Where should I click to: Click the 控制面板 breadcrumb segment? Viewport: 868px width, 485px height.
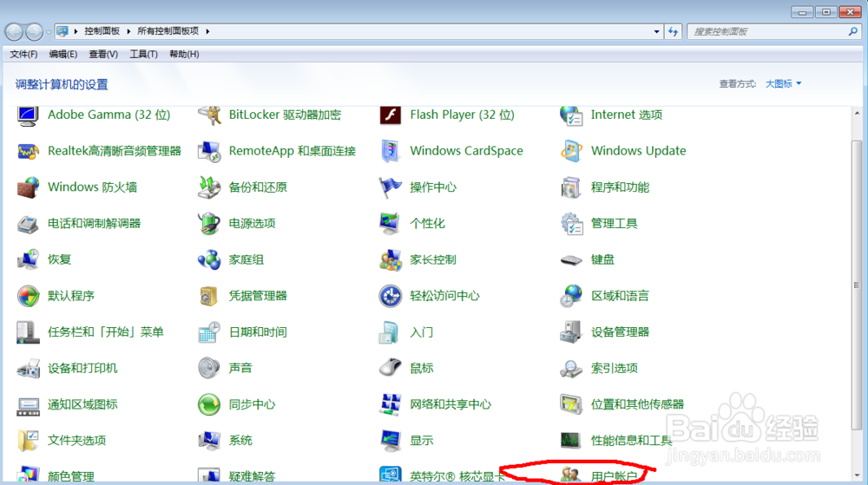click(102, 31)
